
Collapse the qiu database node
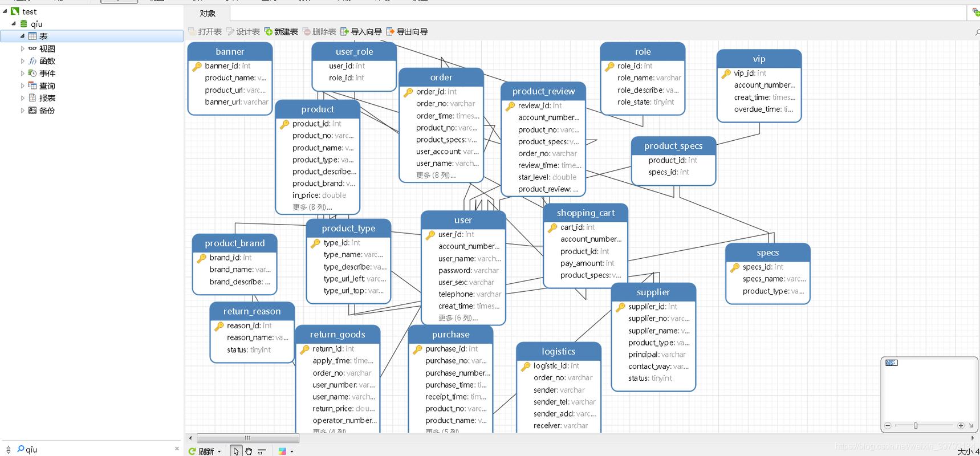(14, 24)
